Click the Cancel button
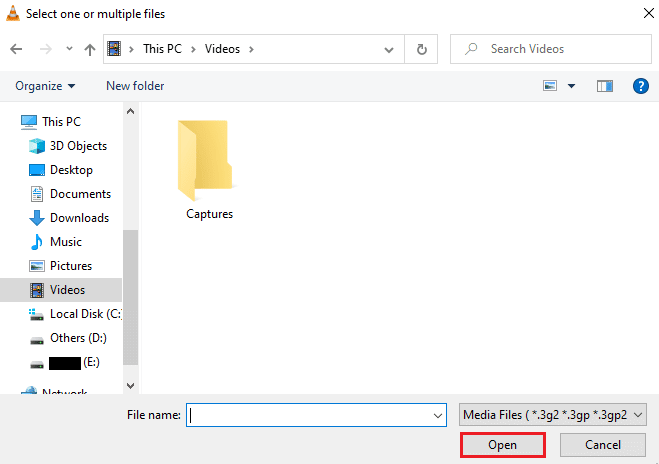The width and height of the screenshot is (659, 464). 603,445
